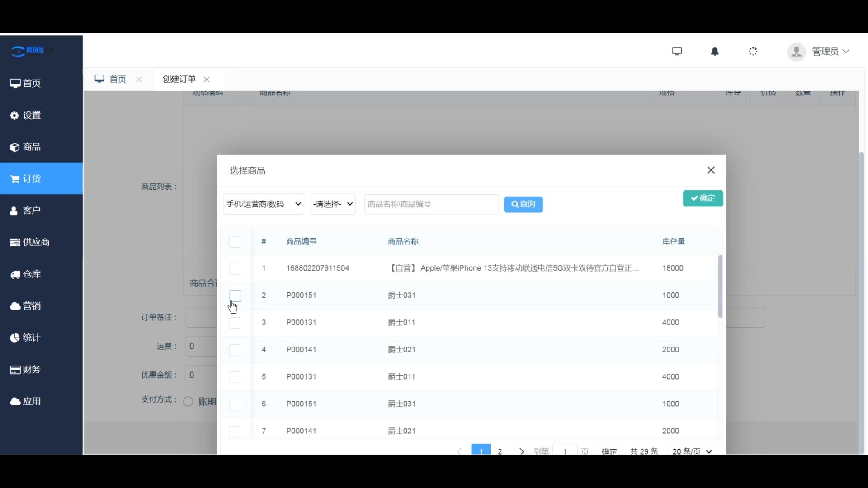Click the iPhone 13 product name
The width and height of the screenshot is (868, 488).
[514, 268]
